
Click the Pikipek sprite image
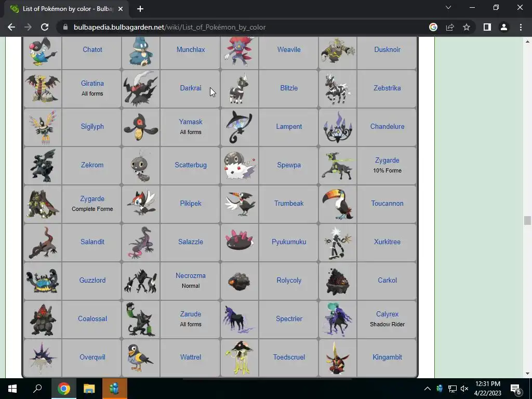pos(141,204)
